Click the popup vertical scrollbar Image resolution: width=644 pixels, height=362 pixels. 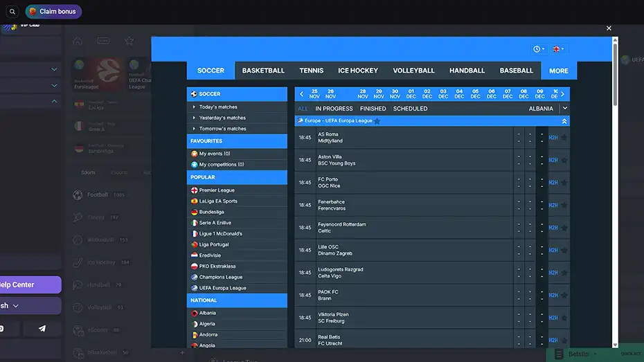pyautogui.click(x=615, y=74)
